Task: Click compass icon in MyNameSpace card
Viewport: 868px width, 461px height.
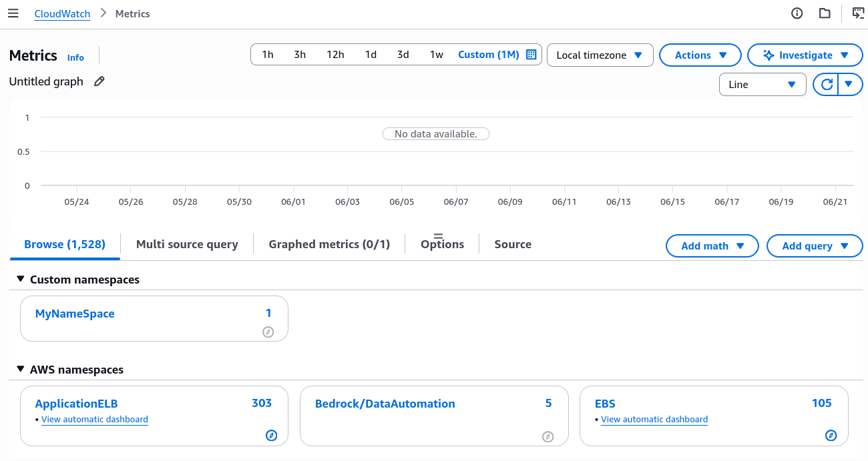Action: click(x=268, y=332)
